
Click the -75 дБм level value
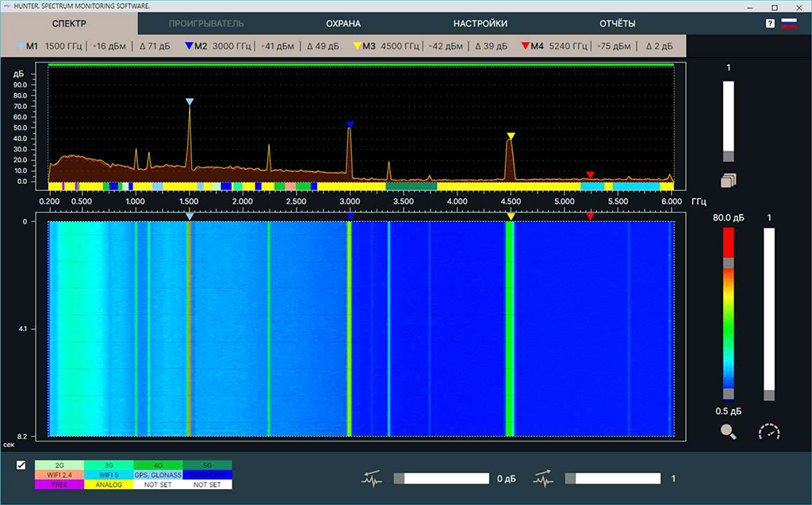tap(614, 46)
